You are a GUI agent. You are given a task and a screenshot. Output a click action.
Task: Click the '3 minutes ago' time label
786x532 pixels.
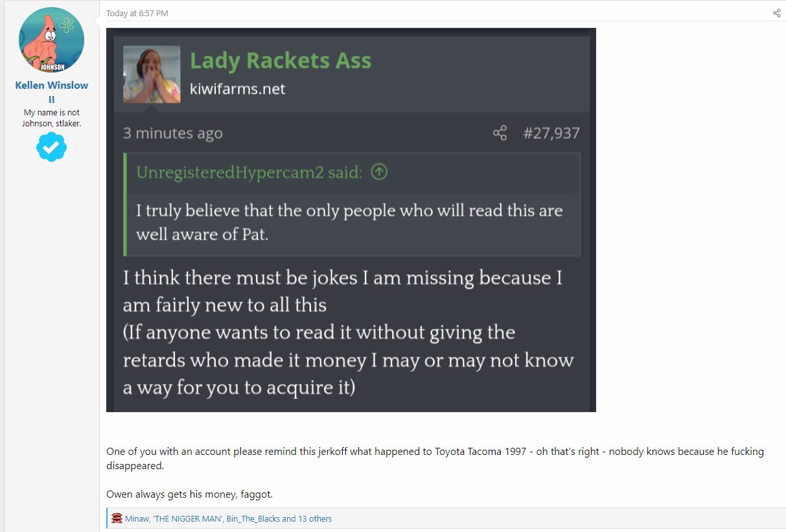pos(173,133)
